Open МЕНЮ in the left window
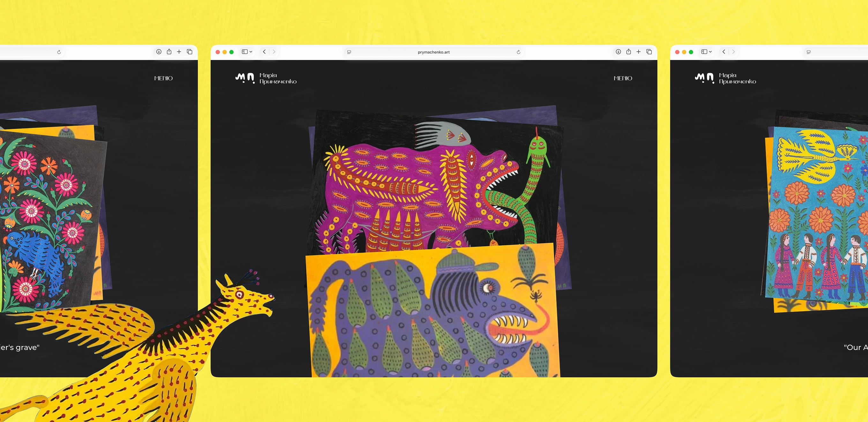Screen dimensions: 868x422 pyautogui.click(x=163, y=78)
